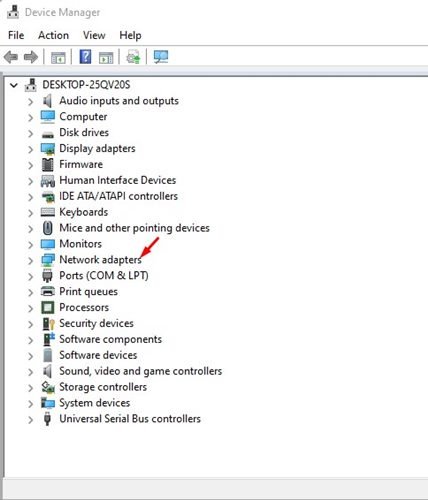Click the Show/Hide console tree icon
Image resolution: width=428 pixels, height=500 pixels.
(x=58, y=58)
